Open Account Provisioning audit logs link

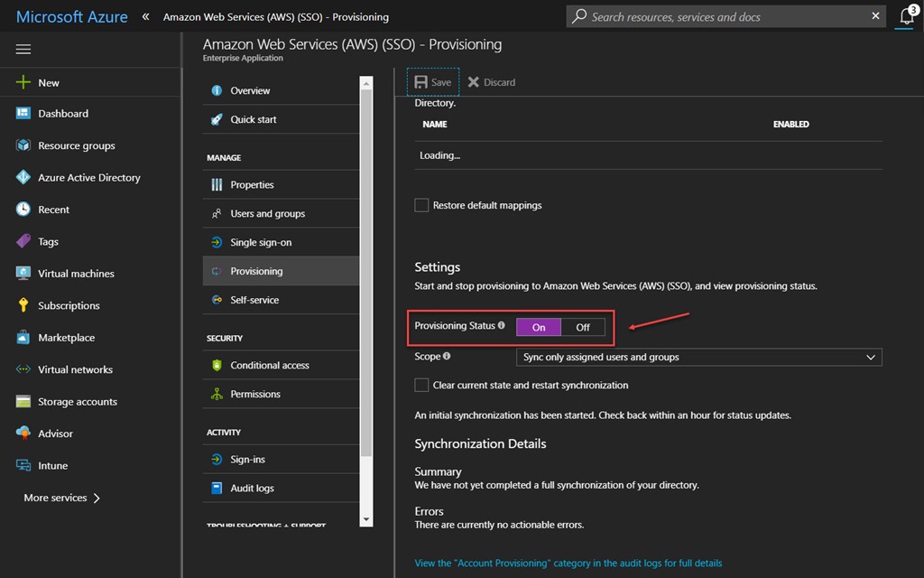coord(568,564)
